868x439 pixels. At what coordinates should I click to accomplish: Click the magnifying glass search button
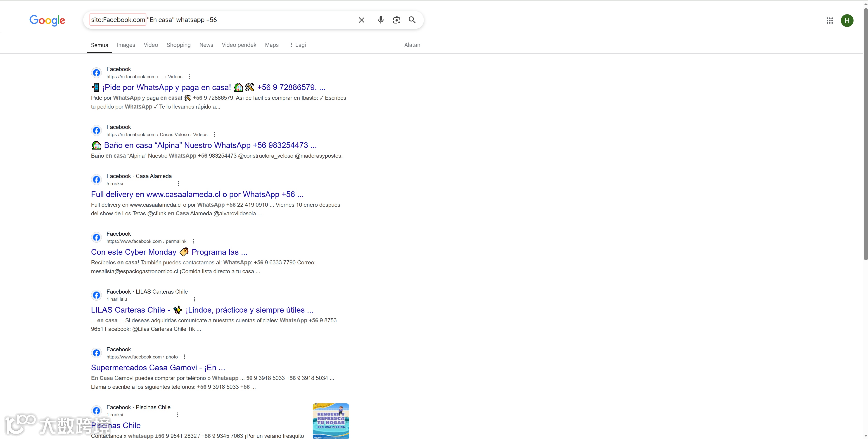click(x=412, y=20)
